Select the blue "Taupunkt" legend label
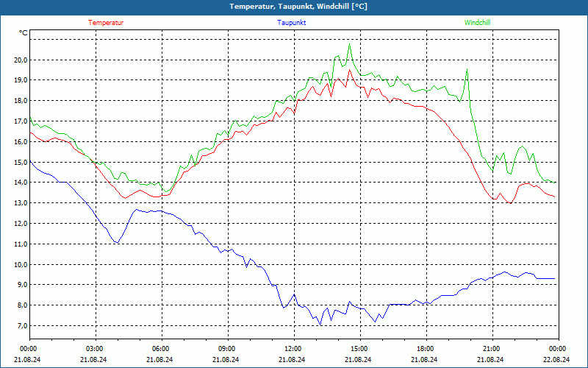 click(x=291, y=23)
